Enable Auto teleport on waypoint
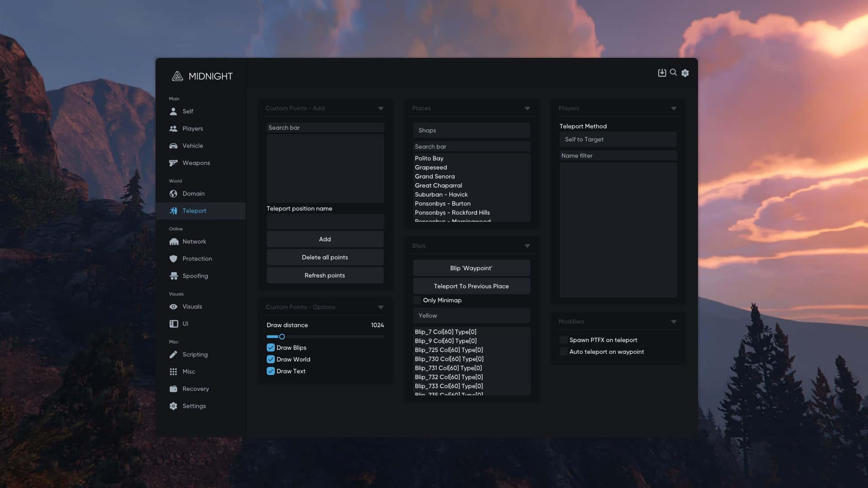Image resolution: width=868 pixels, height=488 pixels. [x=563, y=352]
